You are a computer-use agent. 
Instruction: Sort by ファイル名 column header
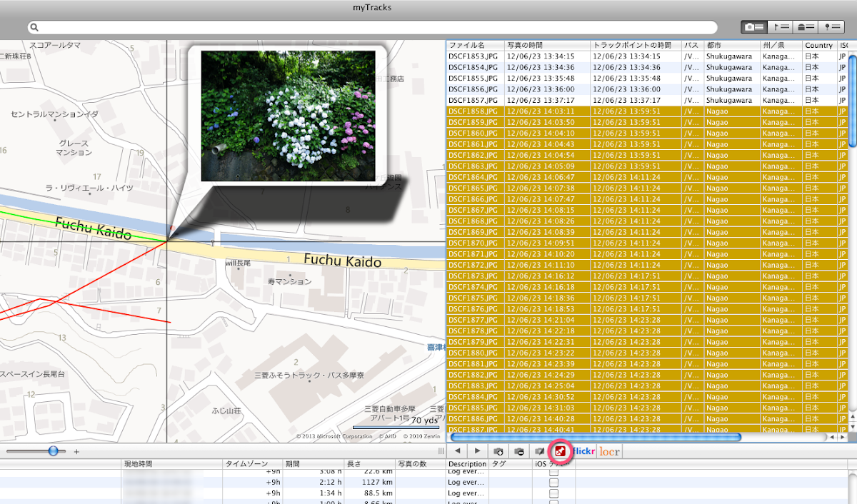coord(475,45)
